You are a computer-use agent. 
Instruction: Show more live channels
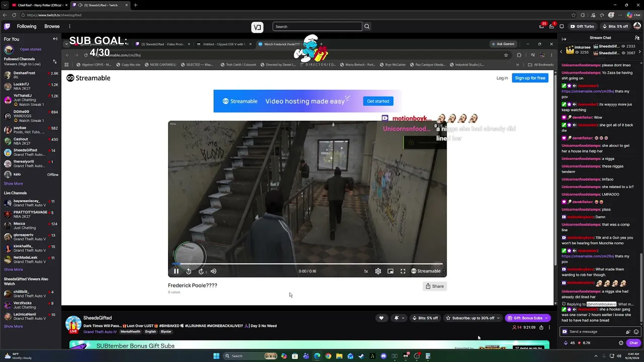[13, 269]
